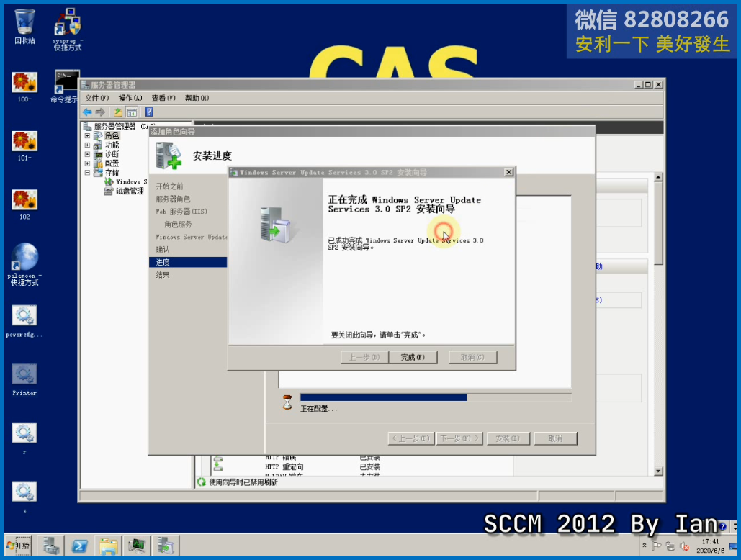Click 上一步(B) in the WSUS setup wizard
The height and width of the screenshot is (560, 741).
click(364, 358)
